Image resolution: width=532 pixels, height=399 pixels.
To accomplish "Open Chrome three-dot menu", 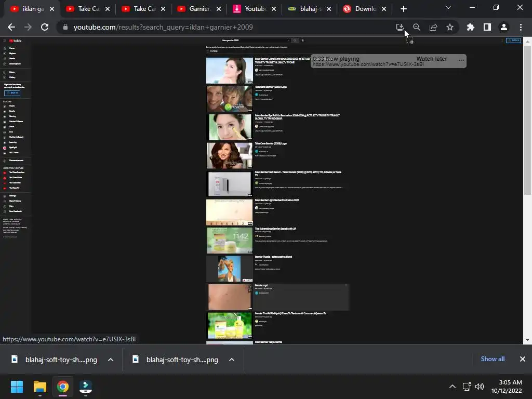I will click(x=521, y=27).
